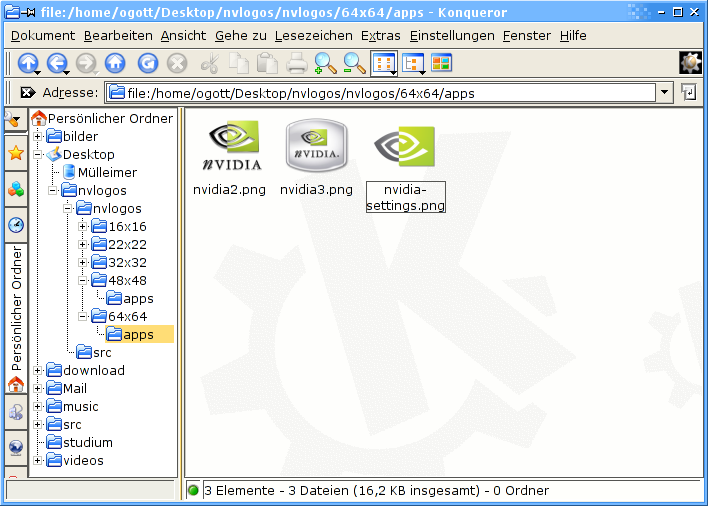Screen dimensions: 708x506
Task: Click the Go button beside address bar
Action: click(x=689, y=93)
